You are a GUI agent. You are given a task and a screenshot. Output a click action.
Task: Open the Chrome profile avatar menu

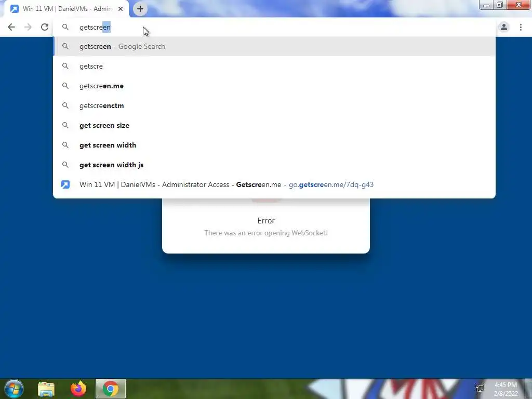pos(504,27)
